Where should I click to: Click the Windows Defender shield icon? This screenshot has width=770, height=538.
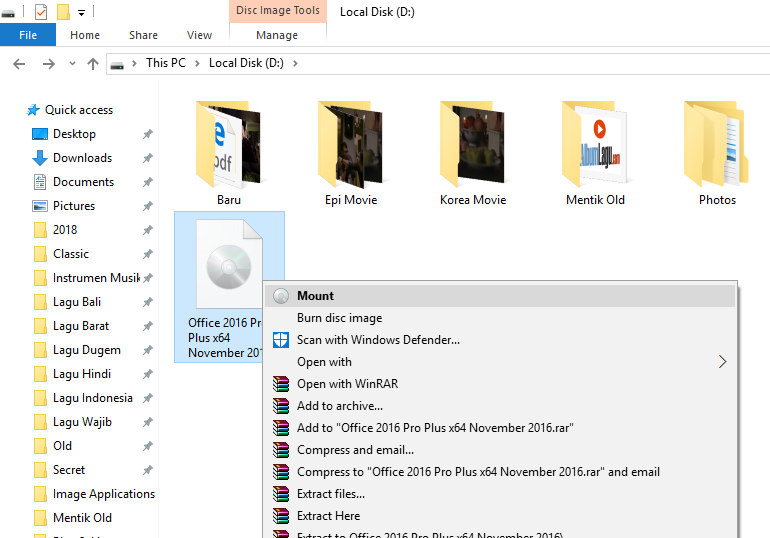[x=281, y=340]
